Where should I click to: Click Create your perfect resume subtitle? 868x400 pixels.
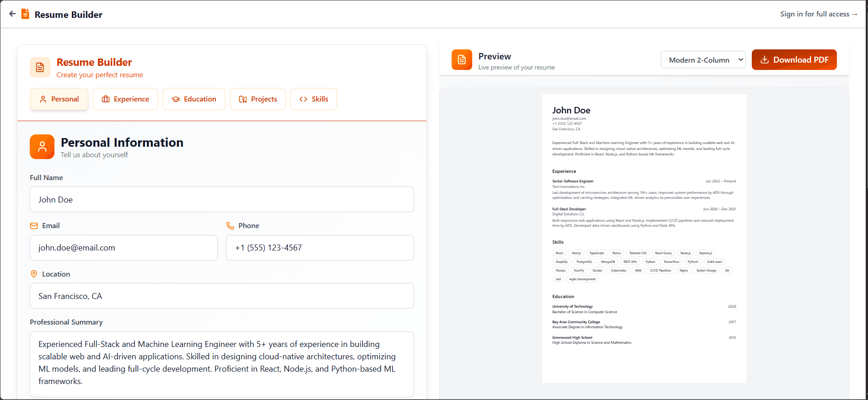[x=100, y=75]
